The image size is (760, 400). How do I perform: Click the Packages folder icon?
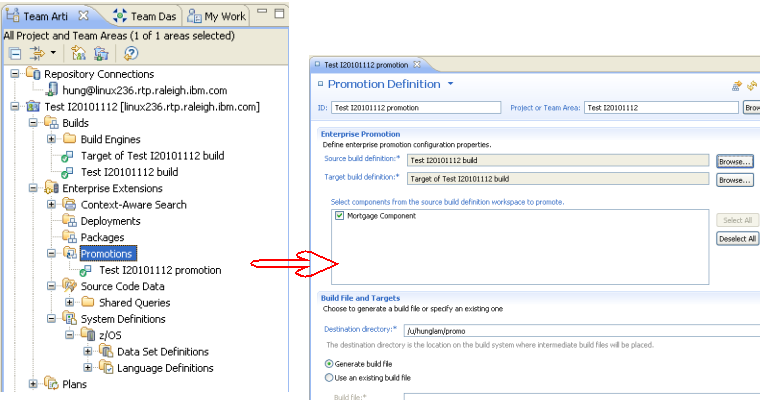(x=70, y=238)
